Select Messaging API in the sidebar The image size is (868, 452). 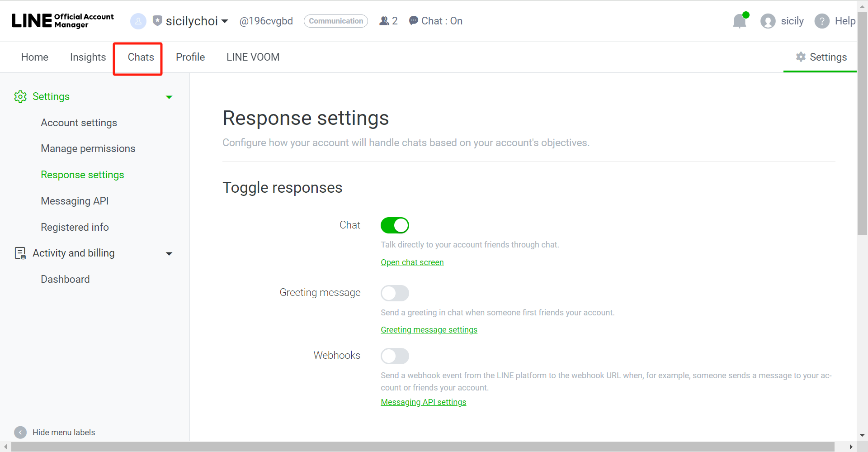click(75, 201)
